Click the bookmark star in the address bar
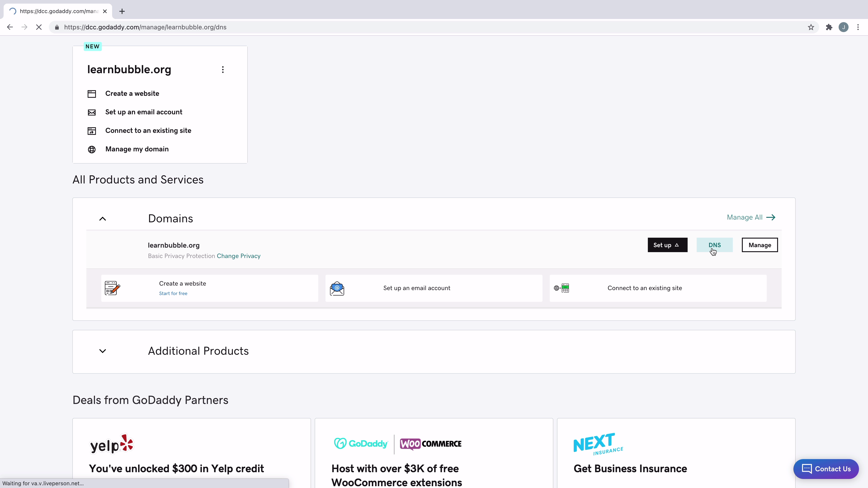 811,27
